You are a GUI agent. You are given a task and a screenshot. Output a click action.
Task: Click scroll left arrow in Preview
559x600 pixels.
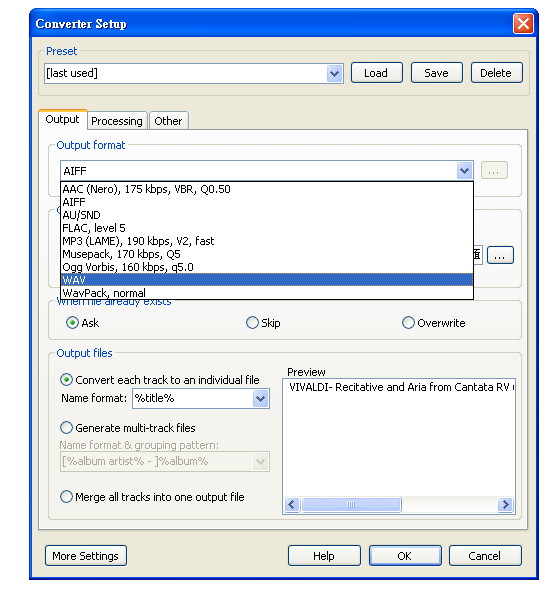click(x=292, y=504)
